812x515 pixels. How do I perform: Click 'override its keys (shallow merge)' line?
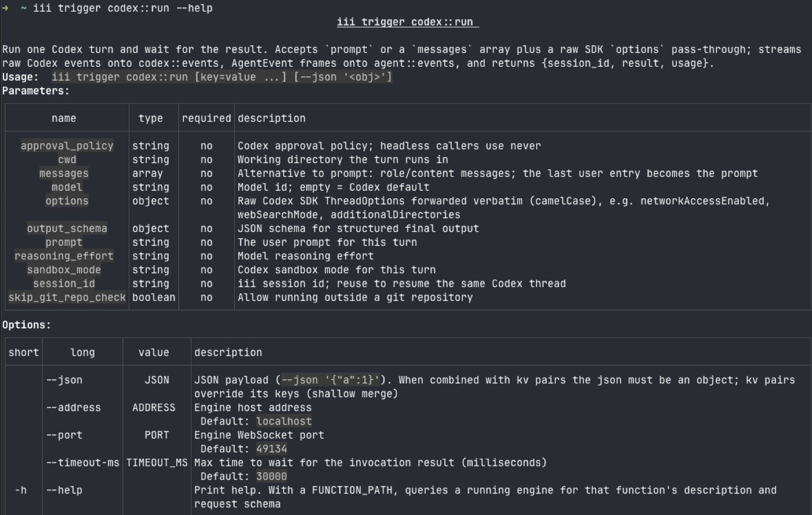[296, 394]
